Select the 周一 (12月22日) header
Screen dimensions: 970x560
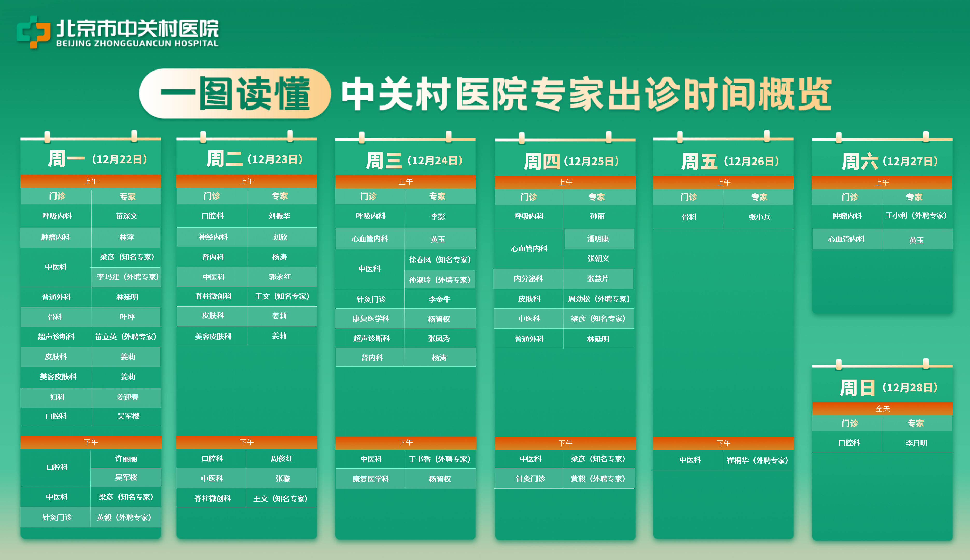[x=97, y=159]
